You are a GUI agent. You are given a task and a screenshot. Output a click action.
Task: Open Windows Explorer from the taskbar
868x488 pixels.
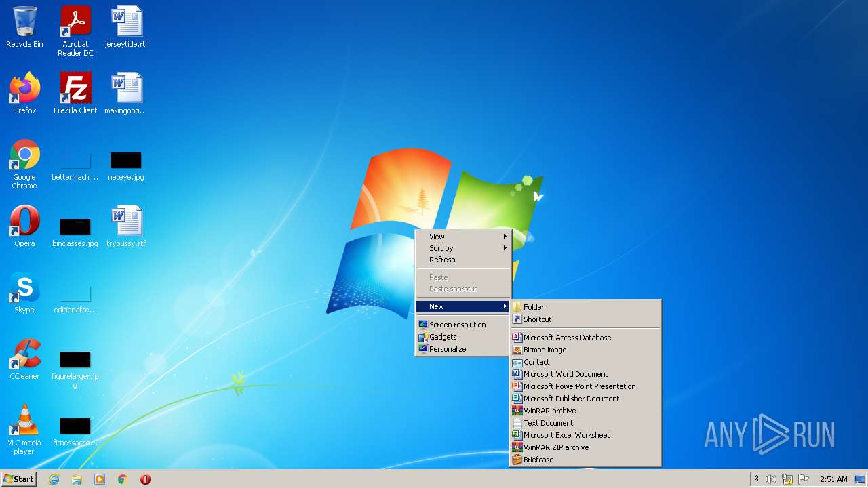77,479
